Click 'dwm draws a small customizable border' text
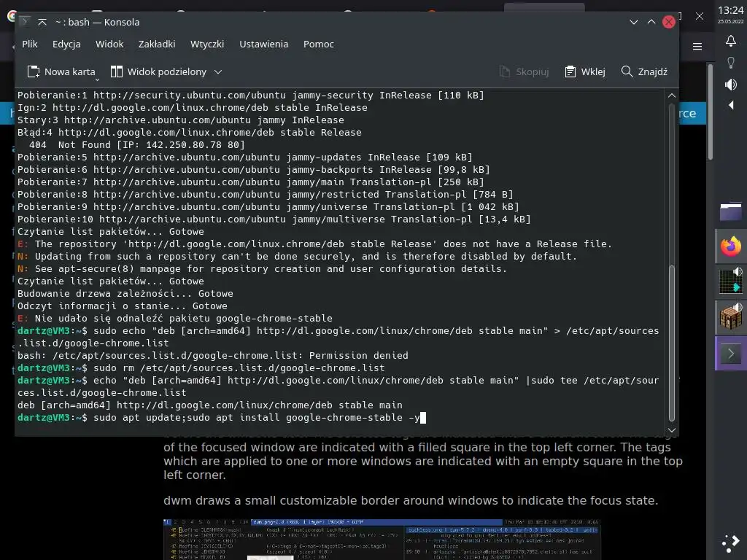This screenshot has height=560, width=747. [411, 500]
